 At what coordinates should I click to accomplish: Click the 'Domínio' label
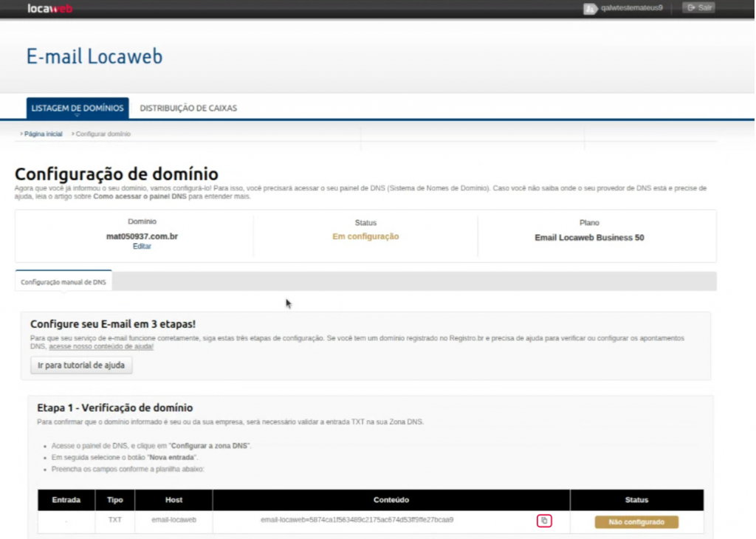click(142, 222)
